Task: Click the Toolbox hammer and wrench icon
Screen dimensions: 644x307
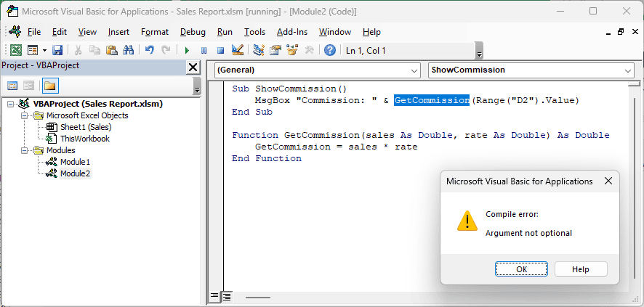Action: tap(309, 50)
